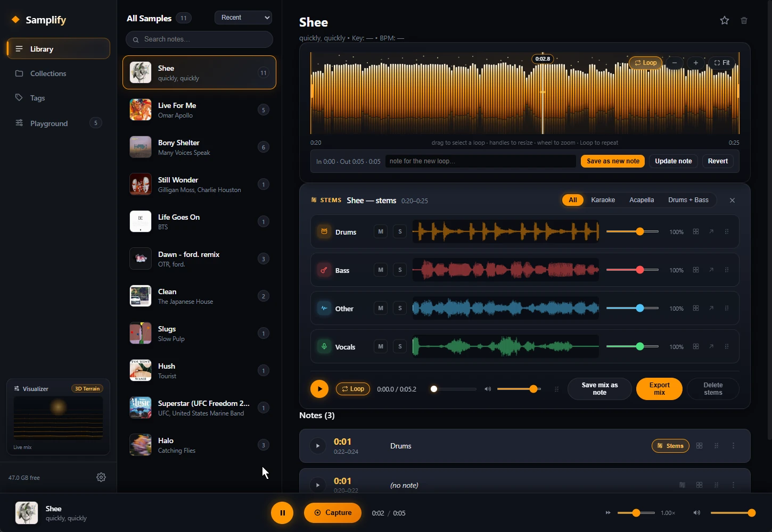Image resolution: width=772 pixels, height=532 pixels.
Task: Fit the waveform to view
Action: [722, 63]
